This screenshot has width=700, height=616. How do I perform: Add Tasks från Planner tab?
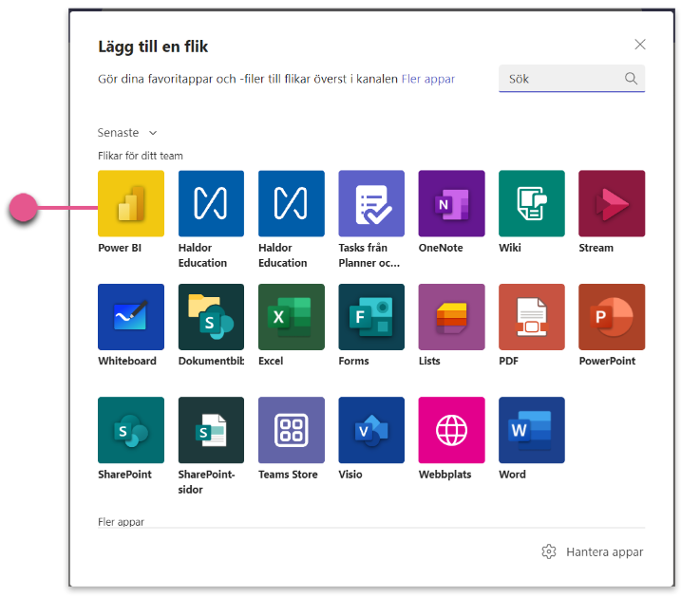click(371, 203)
